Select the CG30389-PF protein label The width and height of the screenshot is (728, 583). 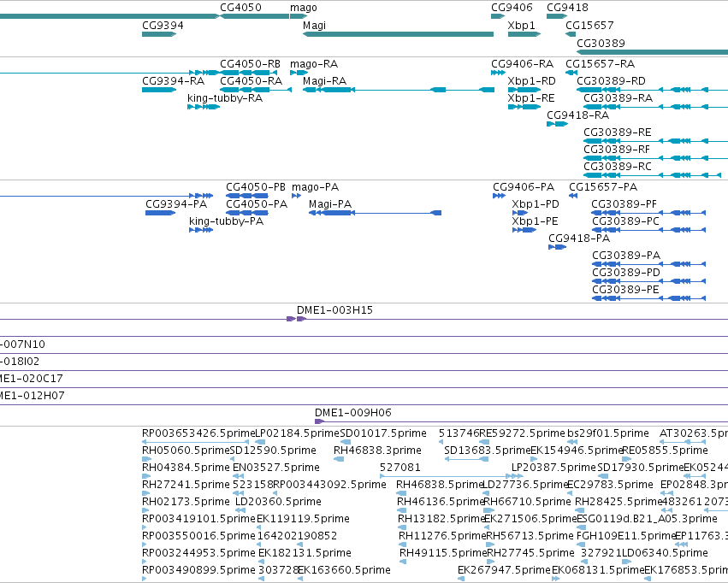pyautogui.click(x=624, y=204)
